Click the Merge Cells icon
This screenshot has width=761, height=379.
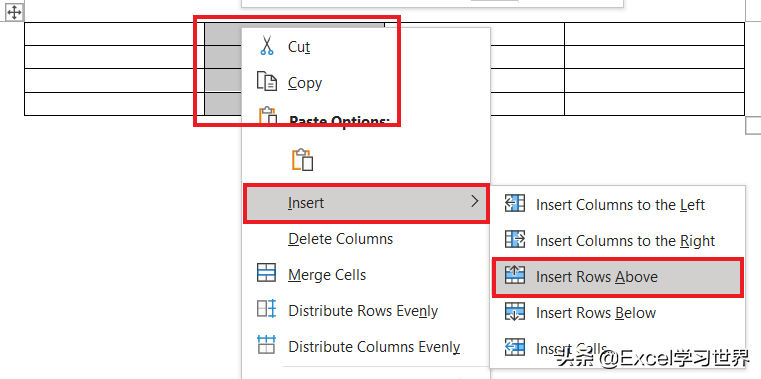coord(266,273)
